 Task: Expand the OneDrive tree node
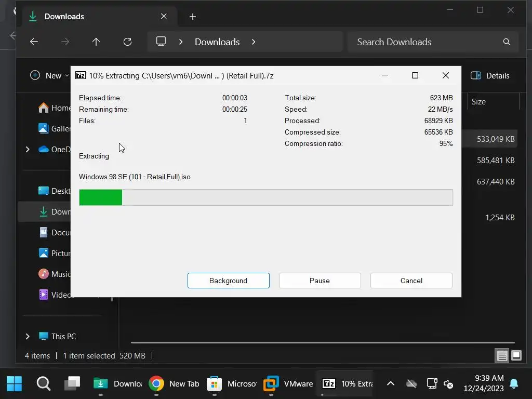point(28,149)
